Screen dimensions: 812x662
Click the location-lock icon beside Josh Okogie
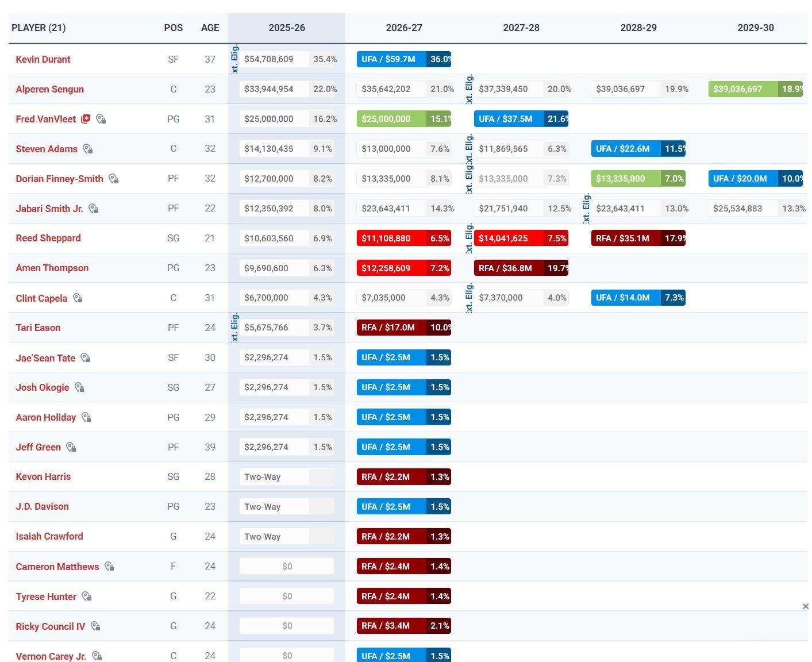(79, 388)
